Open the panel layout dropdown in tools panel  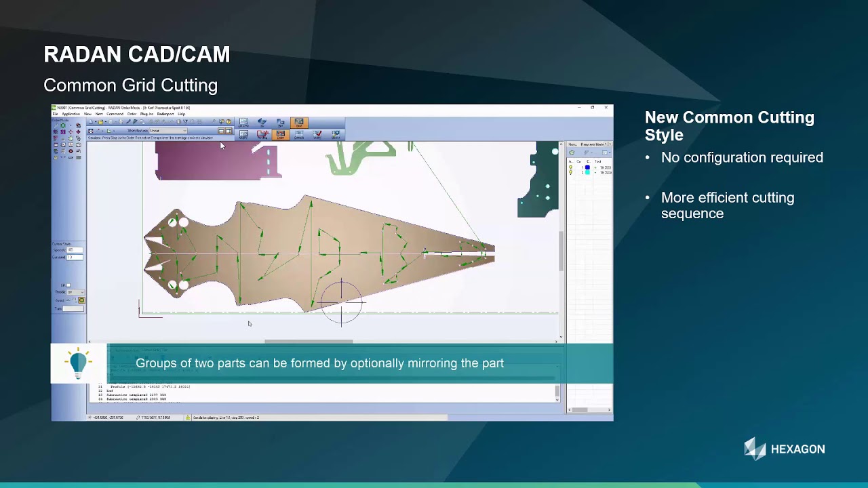click(x=610, y=152)
